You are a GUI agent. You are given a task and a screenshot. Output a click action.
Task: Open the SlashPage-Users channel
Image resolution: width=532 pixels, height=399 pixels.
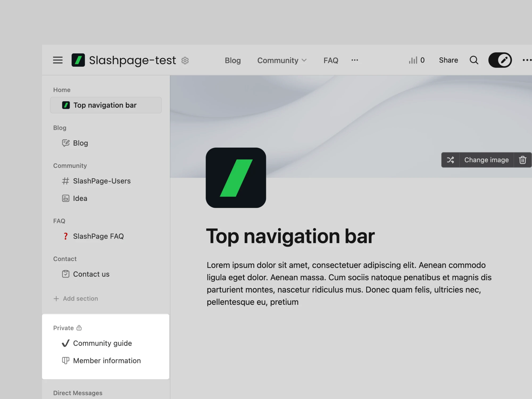(102, 181)
